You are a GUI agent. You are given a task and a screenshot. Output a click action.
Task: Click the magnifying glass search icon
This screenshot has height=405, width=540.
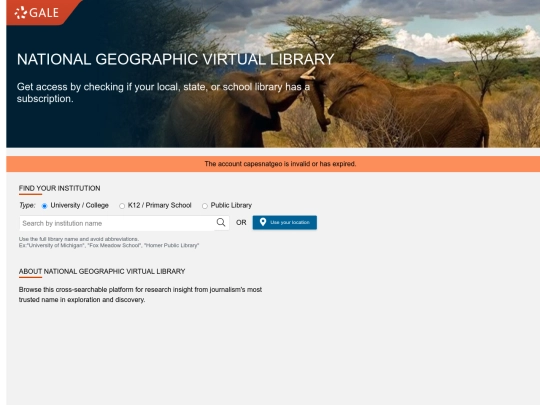221,222
